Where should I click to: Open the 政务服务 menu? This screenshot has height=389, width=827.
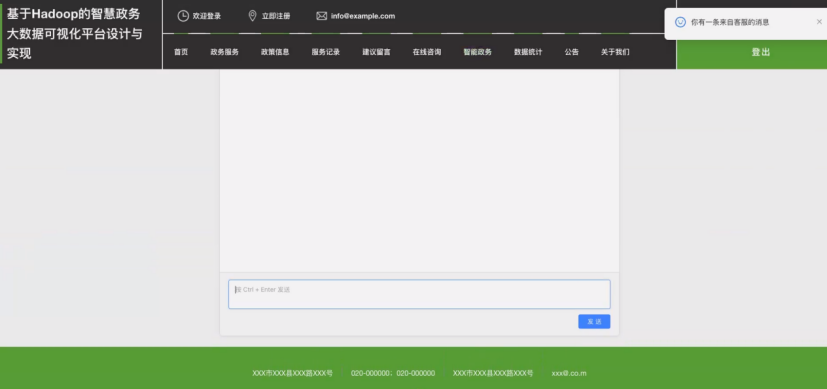tap(225, 52)
